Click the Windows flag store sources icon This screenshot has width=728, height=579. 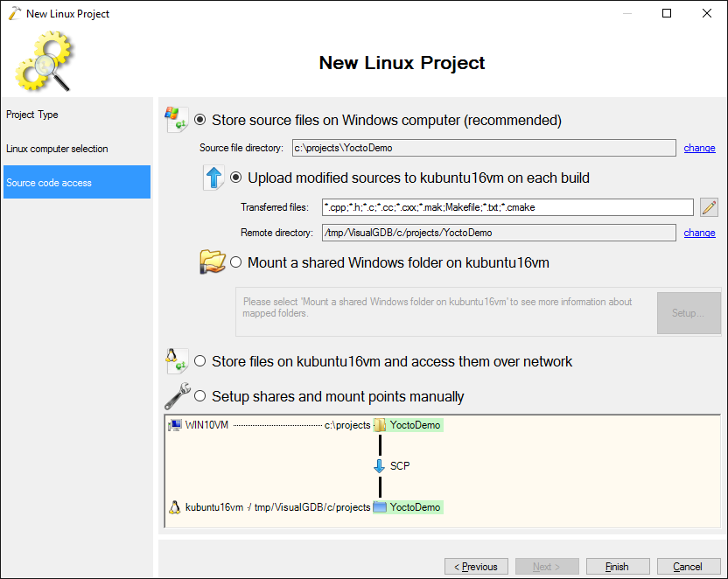click(x=178, y=120)
